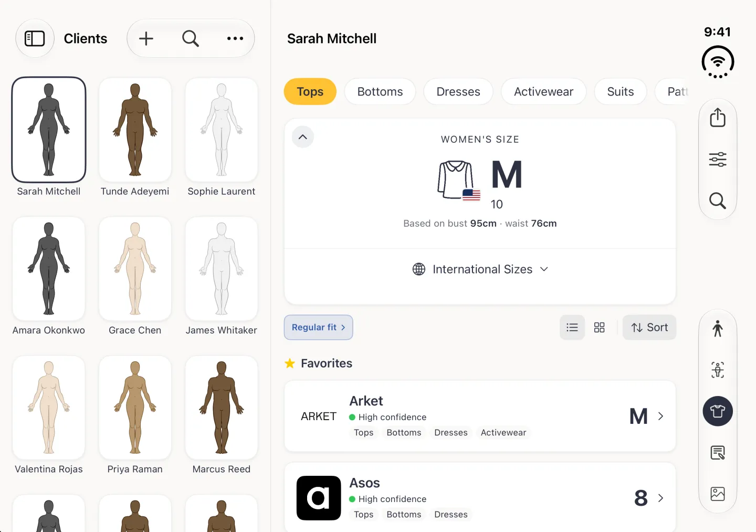
Task: Select the Bottoms category tab
Action: pyautogui.click(x=380, y=91)
